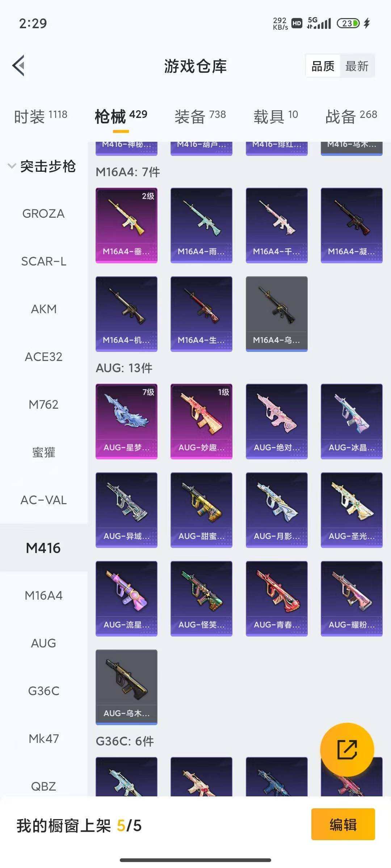Open the AUG-妙趣 level 1 skin
The height and width of the screenshot is (868, 391).
coord(201,421)
